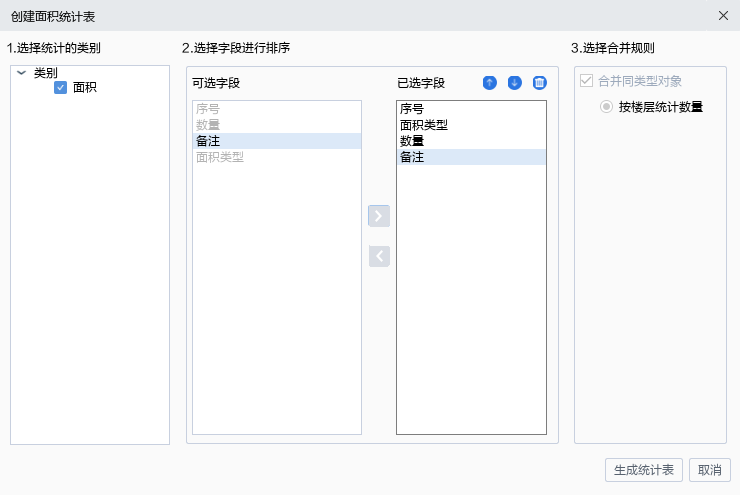The width and height of the screenshot is (740, 495).
Task: Click the 生成统计表 button
Action: pyautogui.click(x=644, y=470)
